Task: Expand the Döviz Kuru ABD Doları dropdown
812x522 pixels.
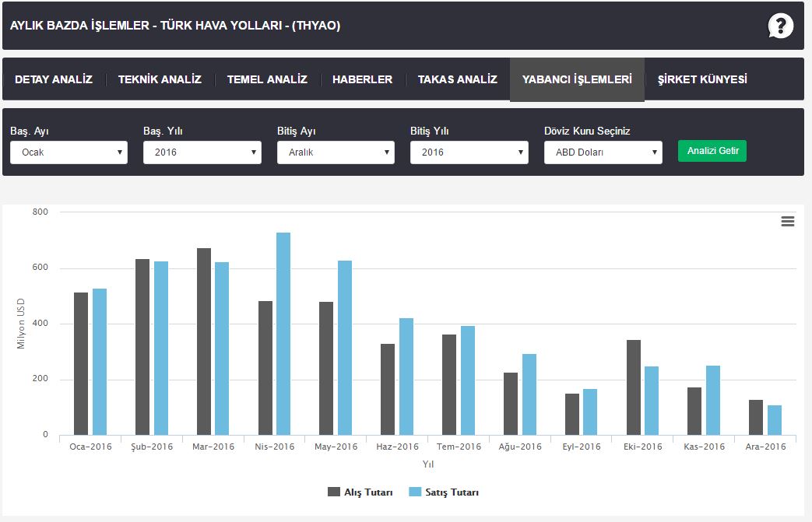Action: [603, 152]
